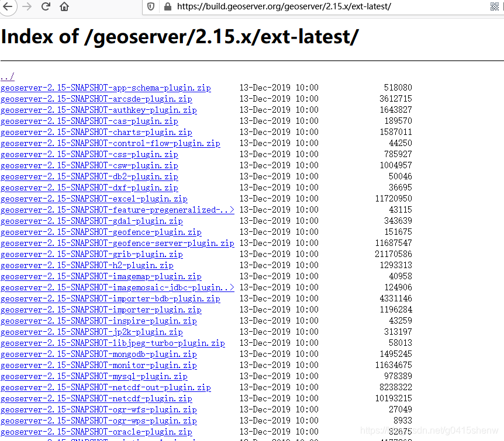Viewport: 504px width, 441px height.
Task: View site security via the padlock icon
Action: (167, 7)
